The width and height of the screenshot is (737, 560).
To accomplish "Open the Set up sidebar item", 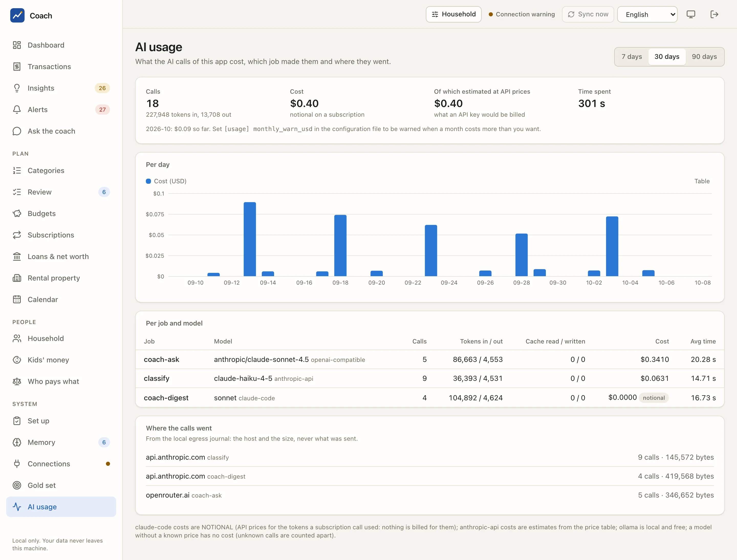I will click(x=61, y=421).
